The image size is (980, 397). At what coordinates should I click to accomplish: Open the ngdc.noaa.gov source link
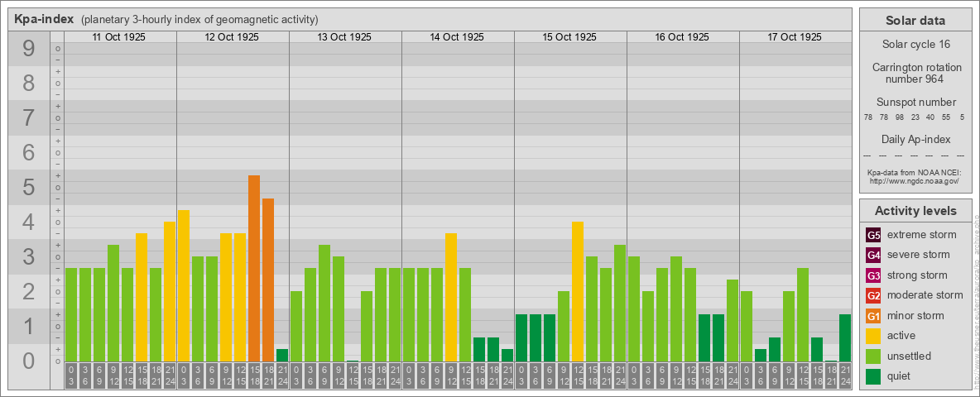coord(915,180)
